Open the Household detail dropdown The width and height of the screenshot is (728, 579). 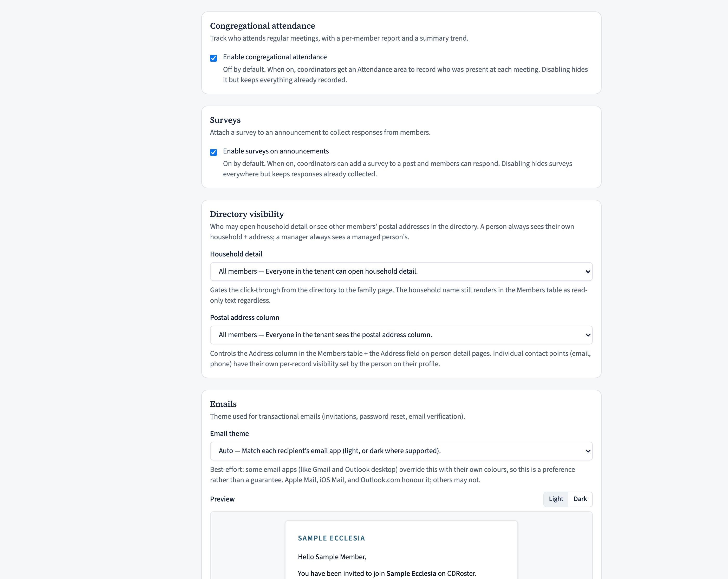[x=401, y=272]
